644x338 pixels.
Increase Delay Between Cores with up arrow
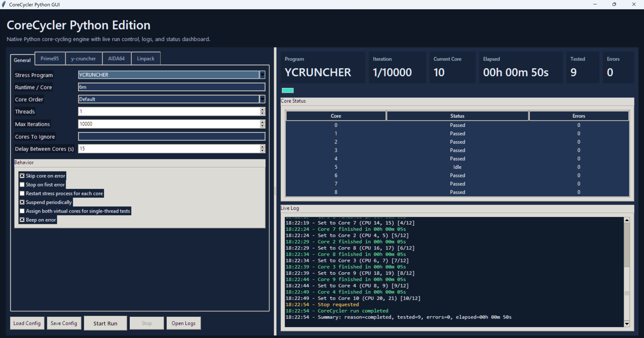click(x=262, y=147)
